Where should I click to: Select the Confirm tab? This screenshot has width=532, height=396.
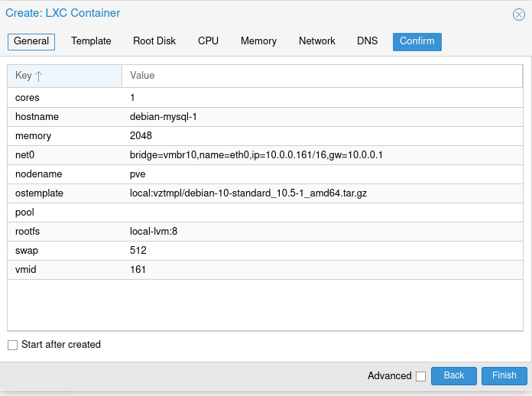point(417,42)
